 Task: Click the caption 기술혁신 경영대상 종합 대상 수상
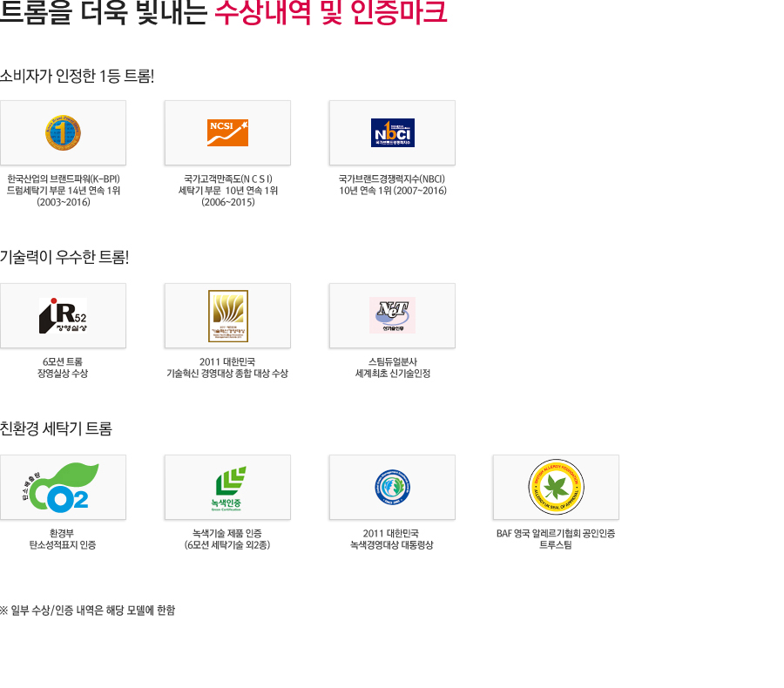(227, 373)
